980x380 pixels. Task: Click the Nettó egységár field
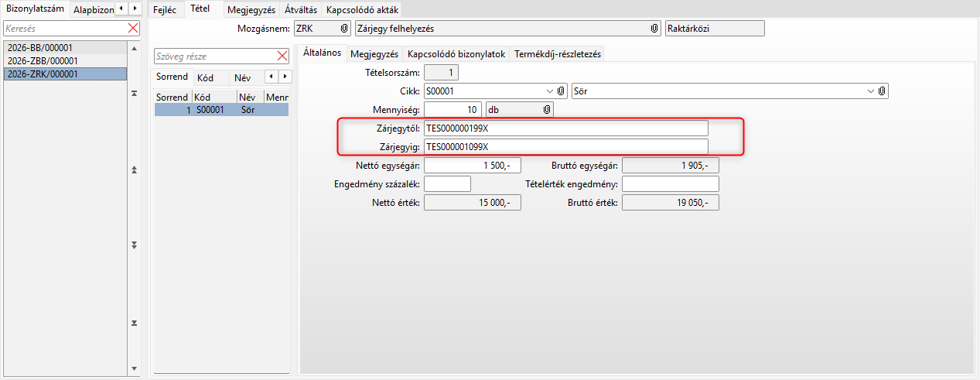tap(473, 166)
